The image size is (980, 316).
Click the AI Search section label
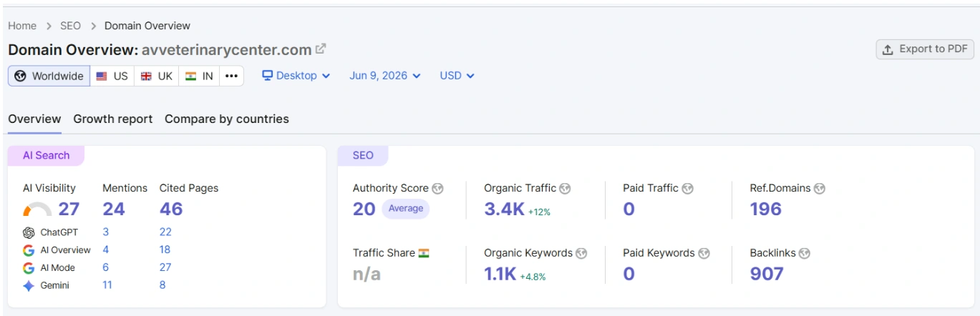point(47,156)
